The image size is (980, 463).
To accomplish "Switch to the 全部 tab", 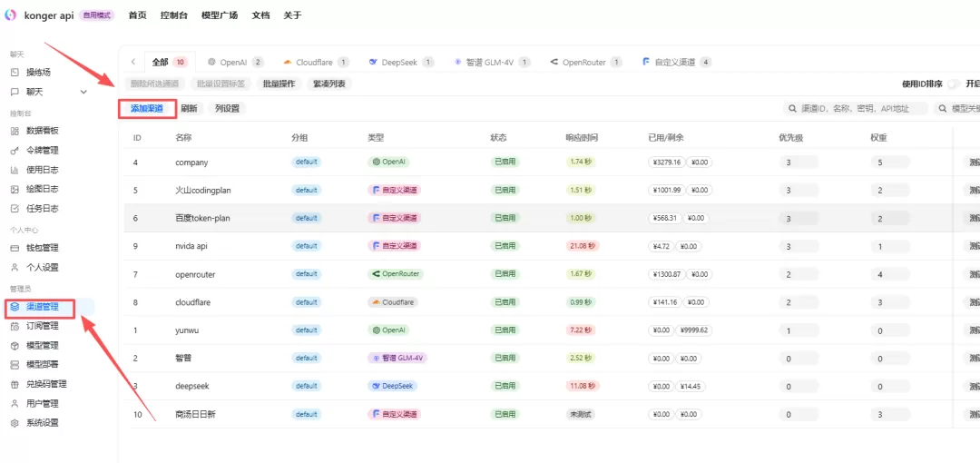I will coord(169,62).
